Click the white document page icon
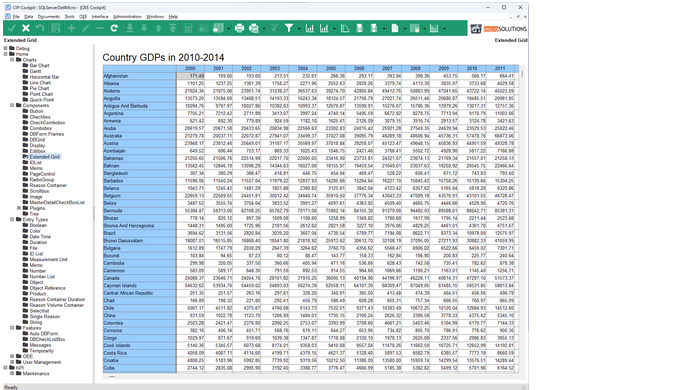This screenshot has width=680, height=390. coord(395,28)
